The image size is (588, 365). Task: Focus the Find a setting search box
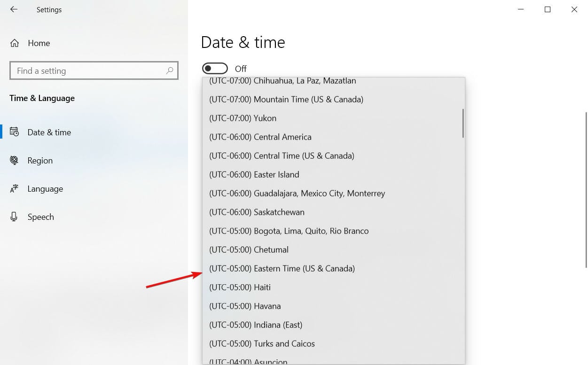click(94, 71)
